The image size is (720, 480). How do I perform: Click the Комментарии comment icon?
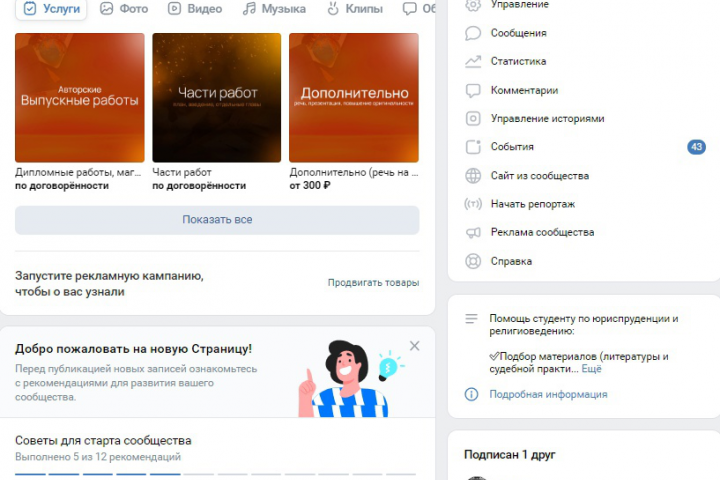(472, 90)
